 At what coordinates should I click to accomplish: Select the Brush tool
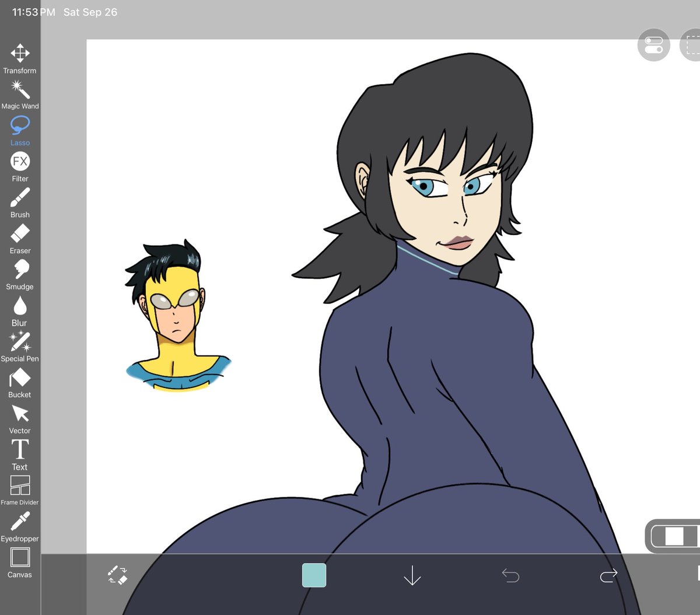point(20,203)
